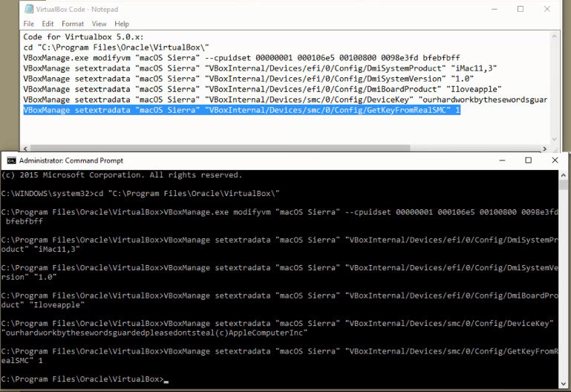Click the Microsoft Corporation copyright line
The image size is (571, 392).
point(121,175)
